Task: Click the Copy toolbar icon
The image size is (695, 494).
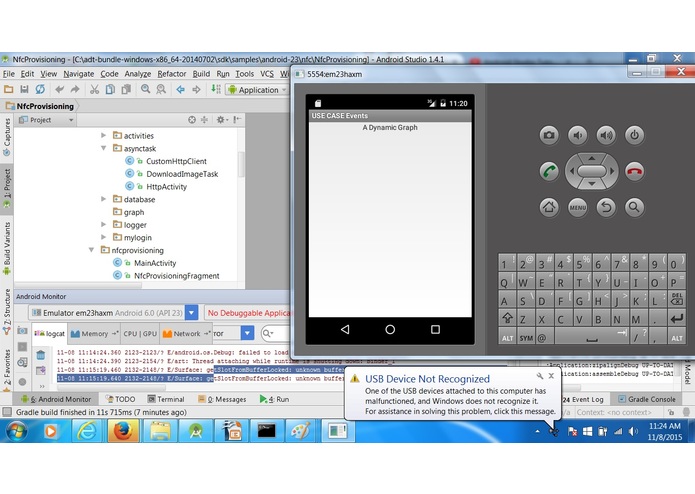Action: pos(110,89)
